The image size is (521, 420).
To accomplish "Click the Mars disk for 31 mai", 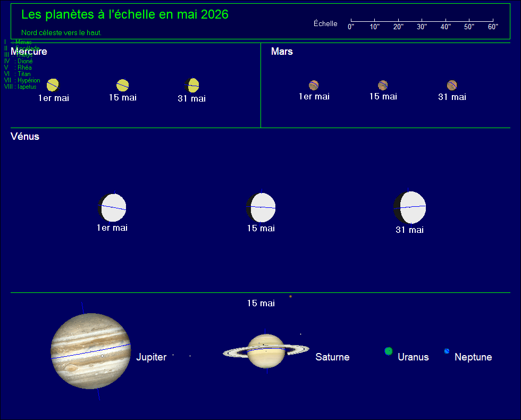I will pos(452,86).
